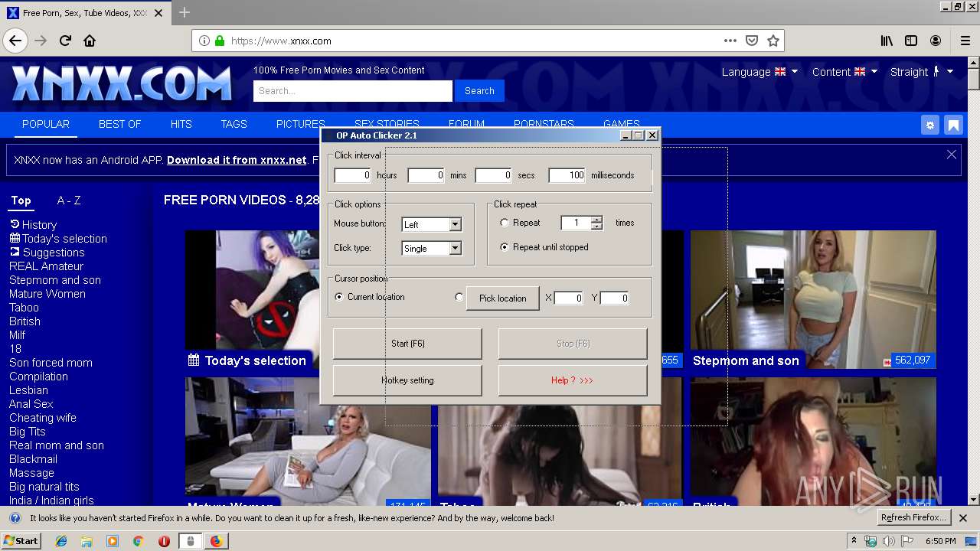Image resolution: width=980 pixels, height=551 pixels.
Task: Click the Help ? >>> button
Action: pyautogui.click(x=573, y=380)
